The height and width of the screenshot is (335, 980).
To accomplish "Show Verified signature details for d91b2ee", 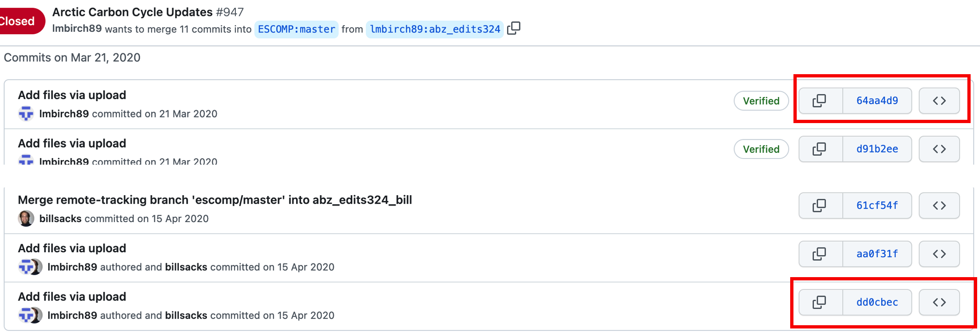I will [x=761, y=149].
